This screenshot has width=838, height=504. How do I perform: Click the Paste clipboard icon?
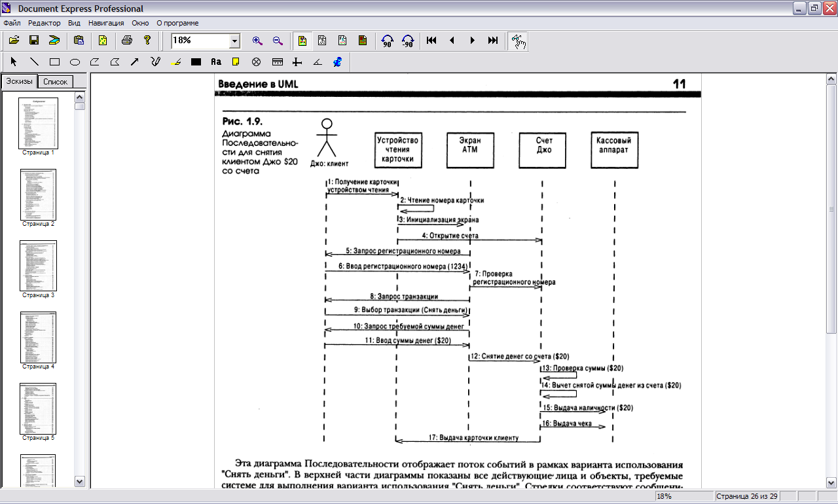point(79,41)
